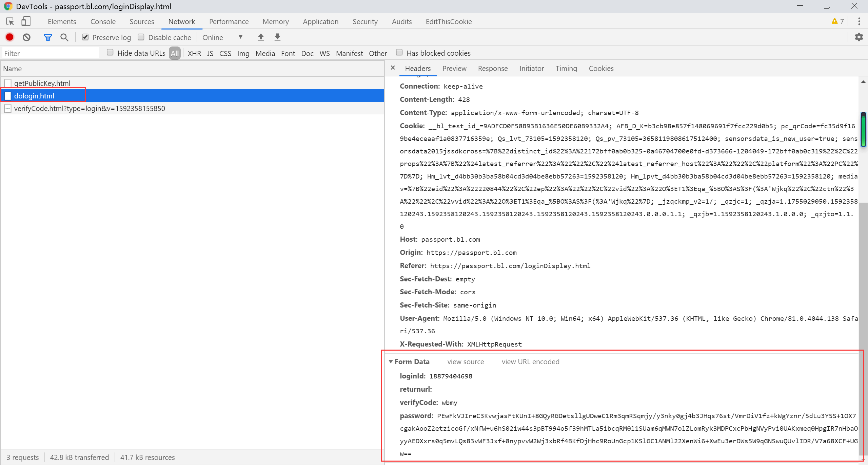Click the import HAR upload arrow icon
Screen dimensions: 868x465
coord(261,37)
